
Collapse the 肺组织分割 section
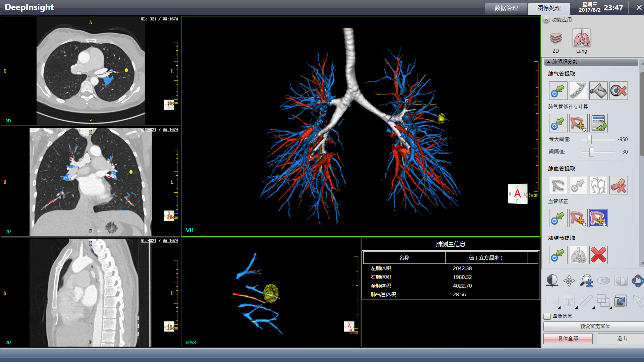(x=548, y=62)
